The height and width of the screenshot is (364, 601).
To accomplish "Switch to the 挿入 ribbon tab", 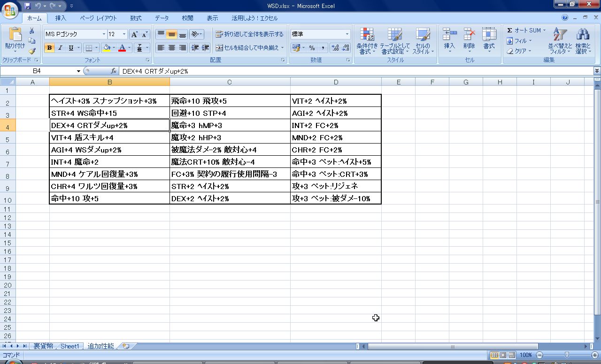I will click(x=61, y=18).
